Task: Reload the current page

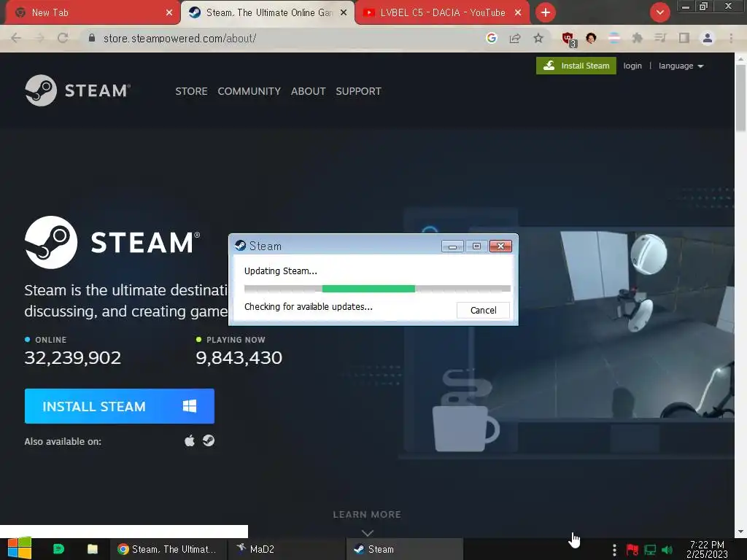Action: click(63, 38)
